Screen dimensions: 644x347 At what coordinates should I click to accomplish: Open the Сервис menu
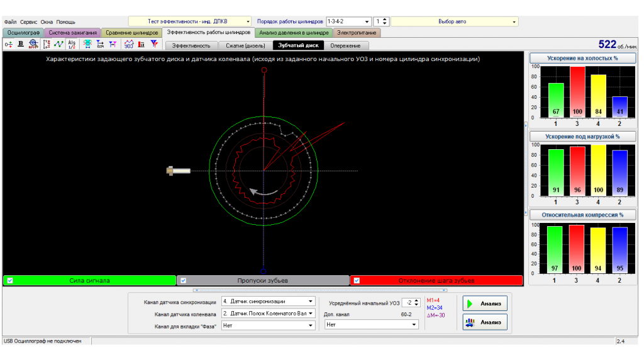point(28,22)
